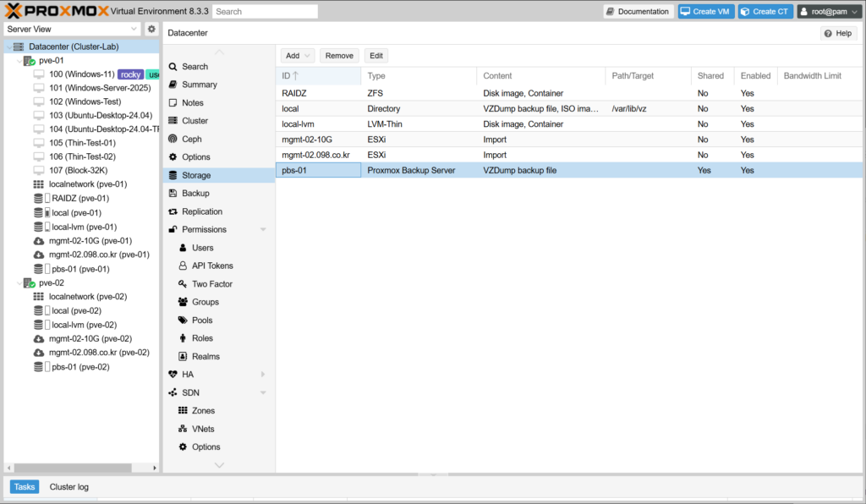
Task: Click the Replication arrows icon
Action: pos(173,211)
